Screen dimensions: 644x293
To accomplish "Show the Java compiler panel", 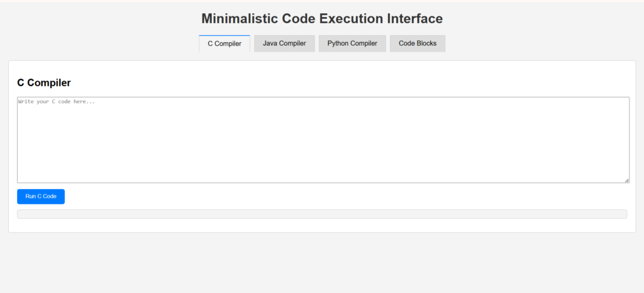I will point(284,43).
